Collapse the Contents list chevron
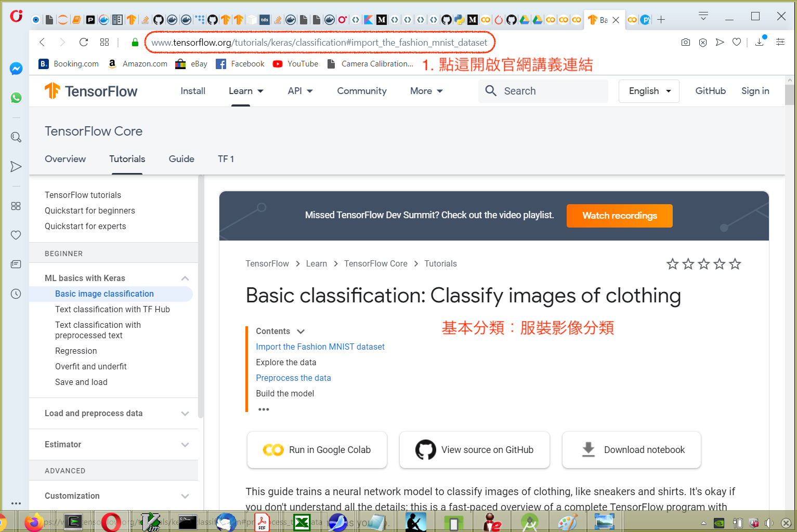Image resolution: width=797 pixels, height=532 pixels. (x=300, y=331)
